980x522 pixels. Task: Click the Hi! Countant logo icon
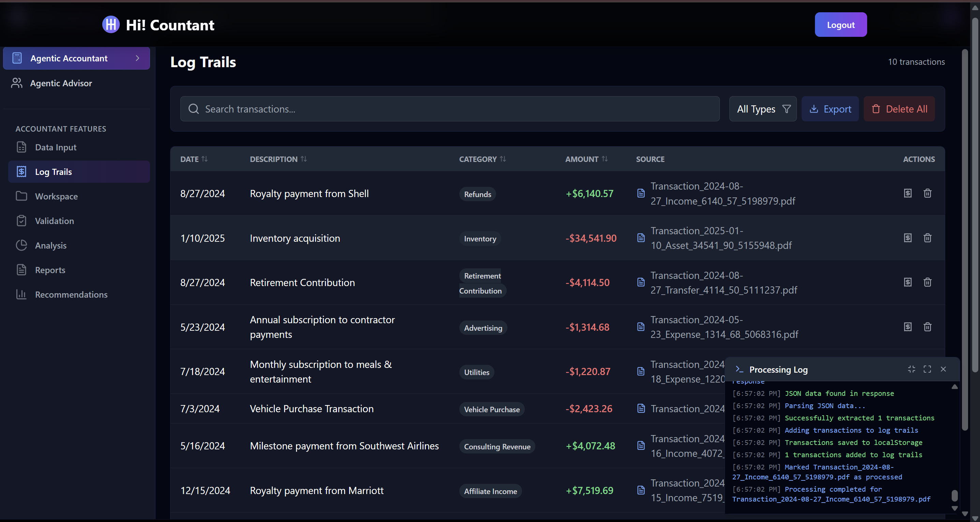[x=111, y=25]
